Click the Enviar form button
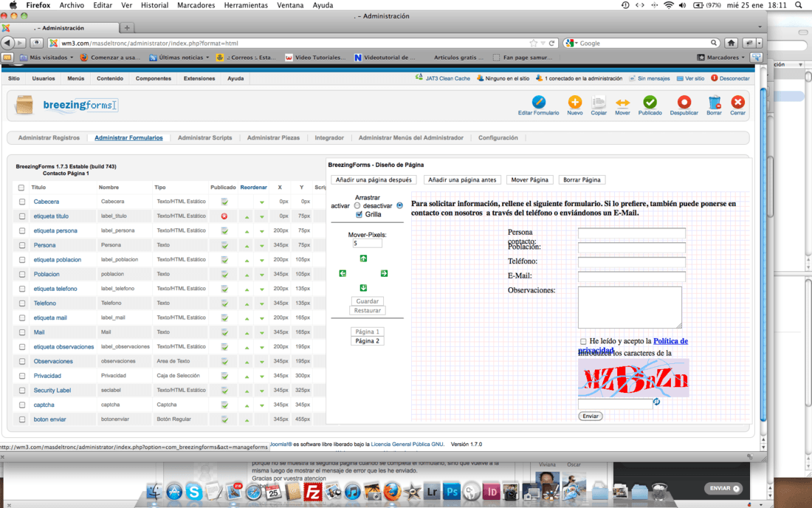This screenshot has height=508, width=812. click(x=590, y=416)
